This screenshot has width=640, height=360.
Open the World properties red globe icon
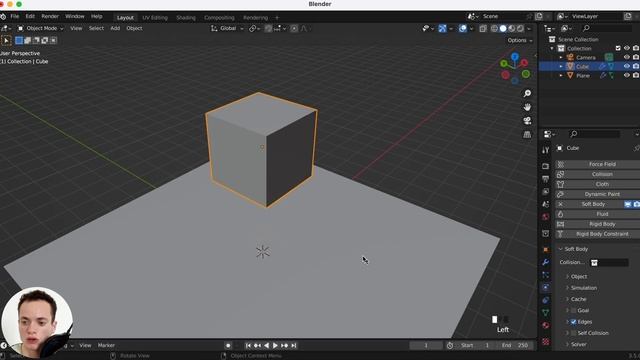click(545, 217)
